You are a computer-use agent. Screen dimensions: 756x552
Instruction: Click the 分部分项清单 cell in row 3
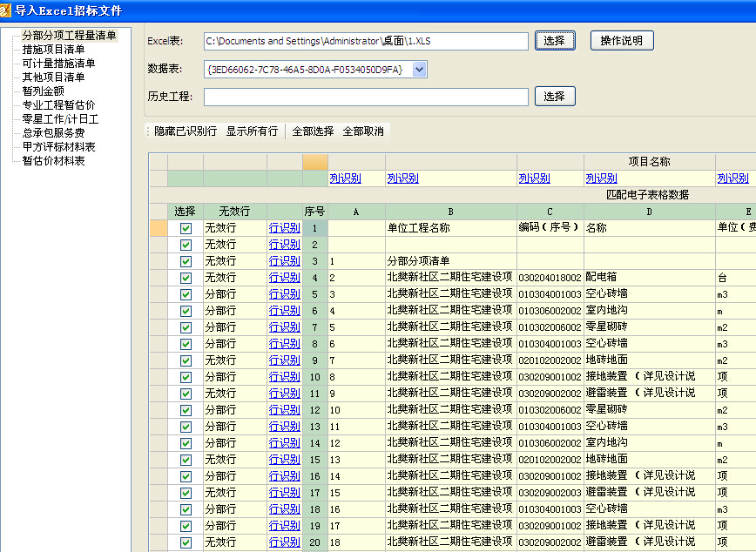tap(451, 261)
